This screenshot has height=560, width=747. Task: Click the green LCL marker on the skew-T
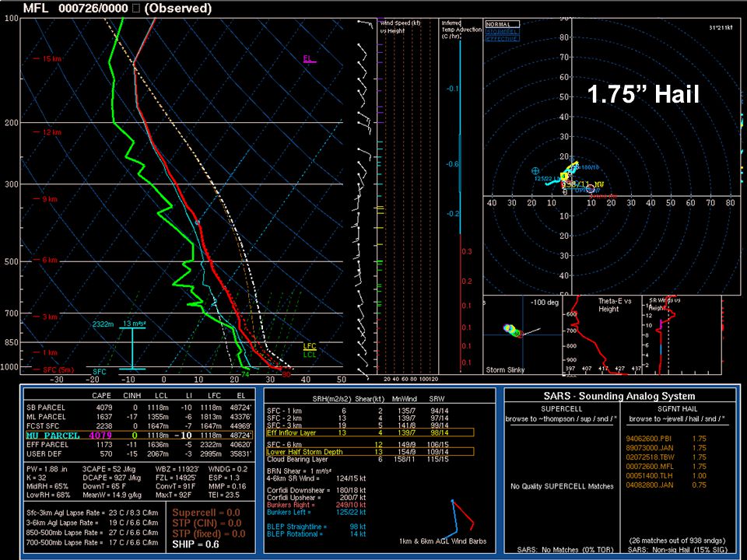310,355
